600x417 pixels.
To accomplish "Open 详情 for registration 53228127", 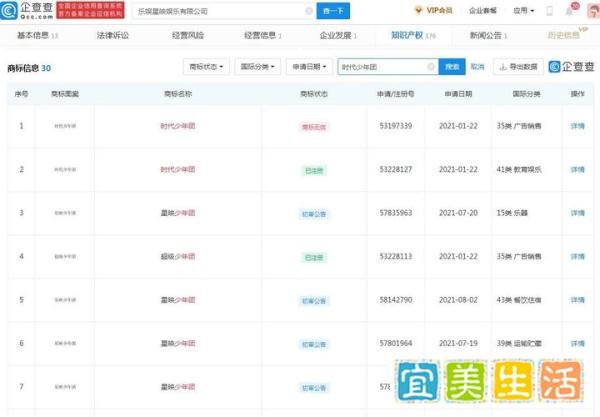I will (577, 169).
